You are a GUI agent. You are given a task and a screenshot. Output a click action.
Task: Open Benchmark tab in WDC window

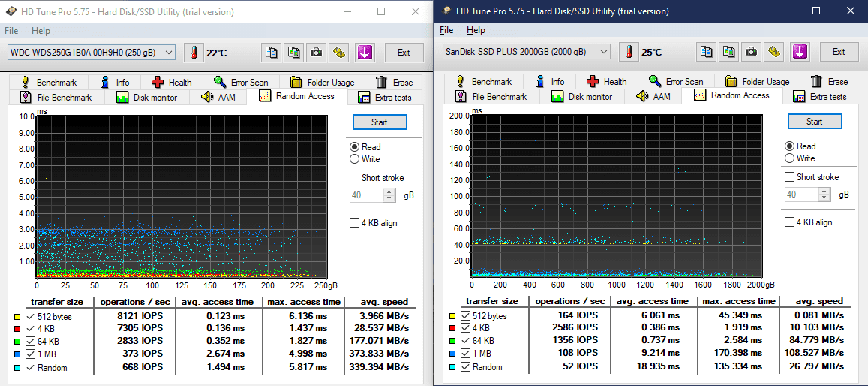click(49, 82)
